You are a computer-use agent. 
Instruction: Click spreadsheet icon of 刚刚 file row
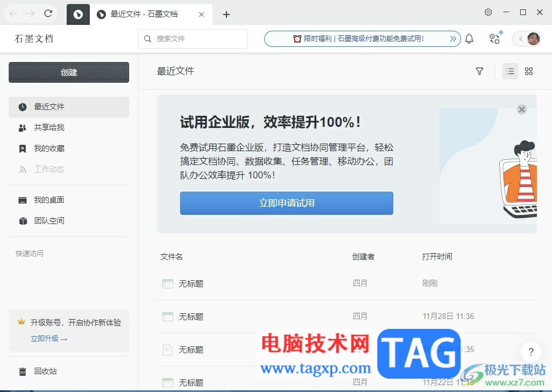[167, 284]
